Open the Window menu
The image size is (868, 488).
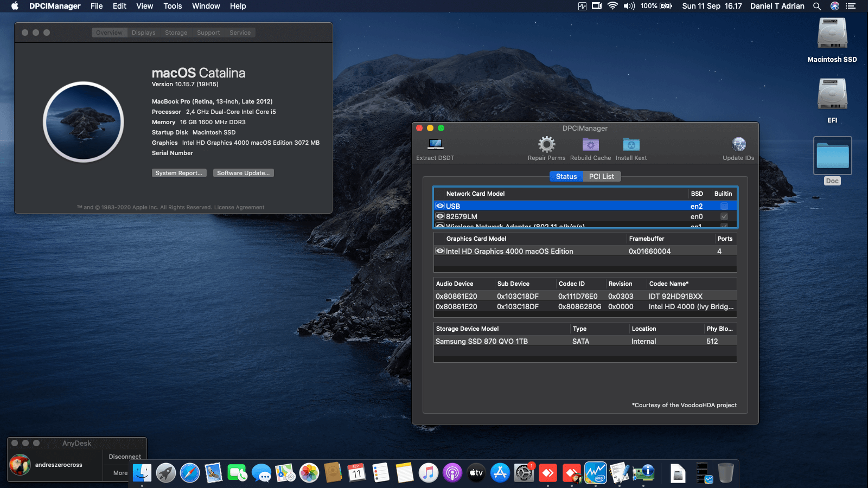(x=206, y=6)
